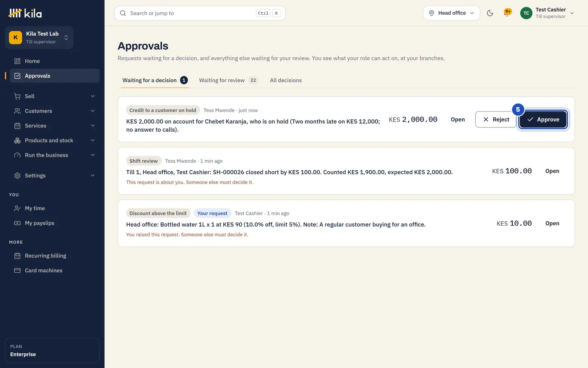The image size is (588, 368).
Task: Open the Test Cashier account menu chevron
Action: (572, 13)
